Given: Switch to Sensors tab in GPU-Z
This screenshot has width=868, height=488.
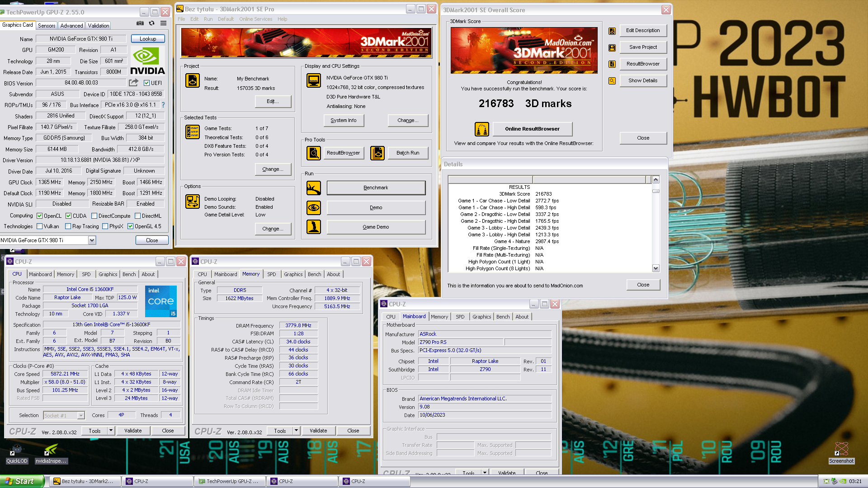Looking at the screenshot, I should point(47,26).
